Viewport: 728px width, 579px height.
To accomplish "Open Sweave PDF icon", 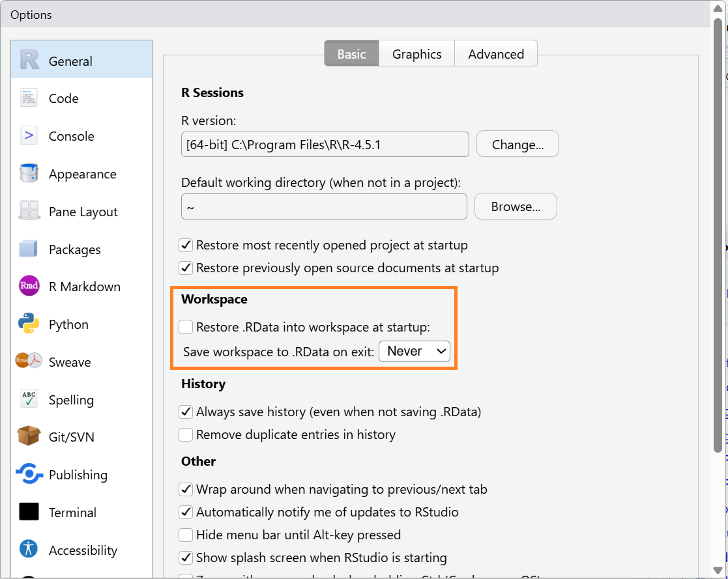I will point(29,360).
